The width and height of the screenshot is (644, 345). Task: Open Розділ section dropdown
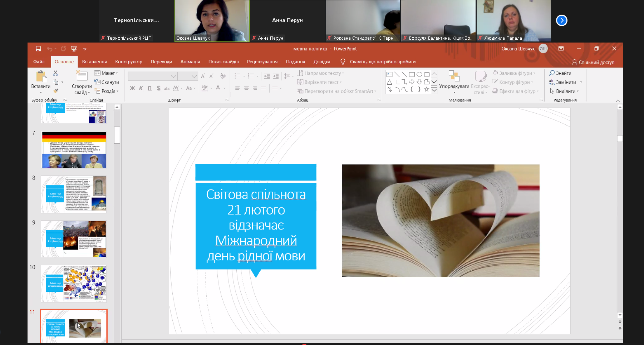click(x=107, y=91)
